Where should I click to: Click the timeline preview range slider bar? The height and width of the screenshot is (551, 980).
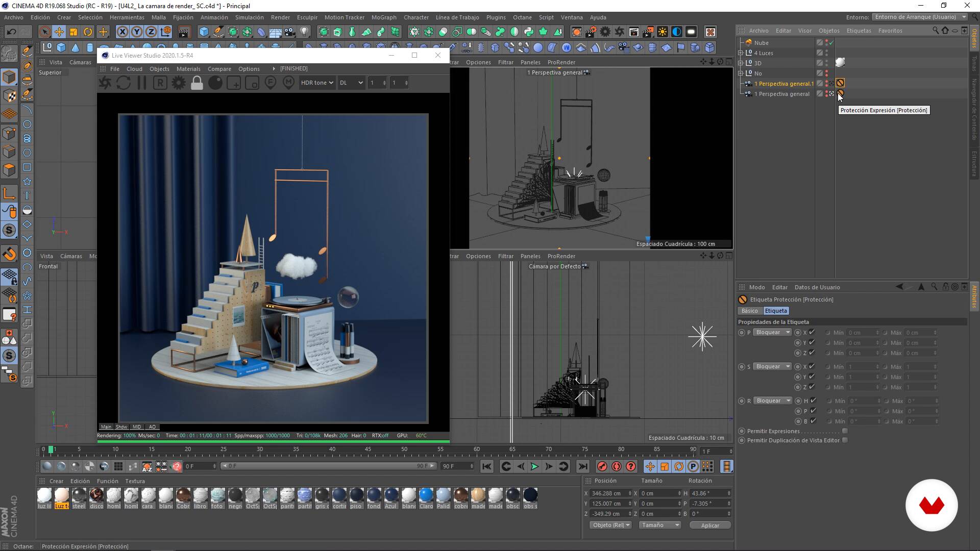click(329, 466)
